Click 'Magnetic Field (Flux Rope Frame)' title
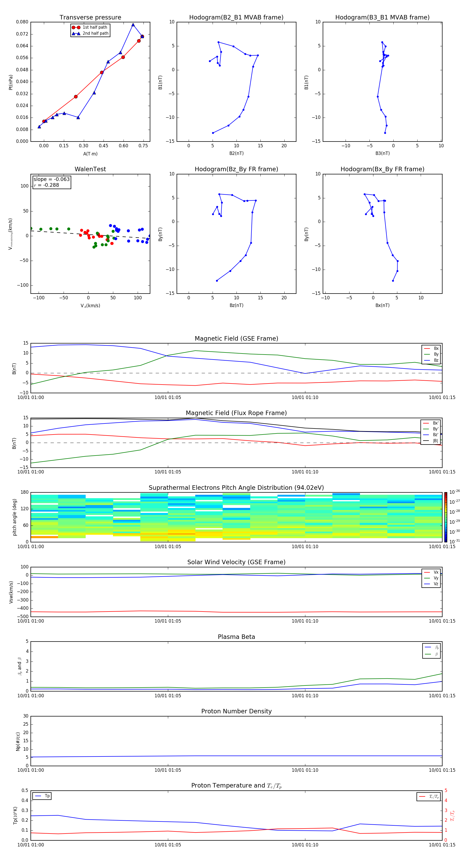The image size is (473, 868). click(236, 413)
